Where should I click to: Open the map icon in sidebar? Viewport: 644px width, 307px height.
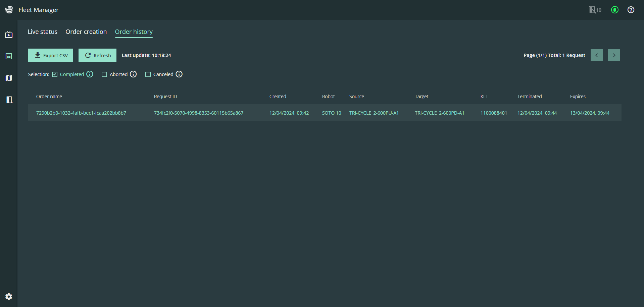coord(9,78)
